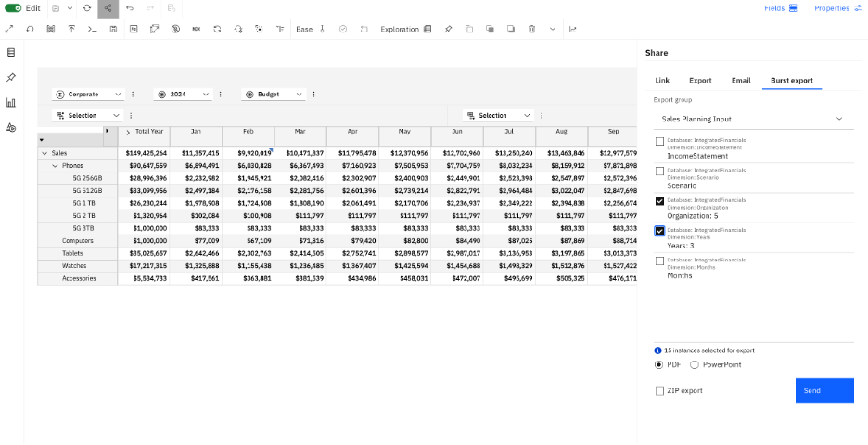The image size is (868, 445).
Task: Open the save options dropdown arrow
Action: [70, 8]
